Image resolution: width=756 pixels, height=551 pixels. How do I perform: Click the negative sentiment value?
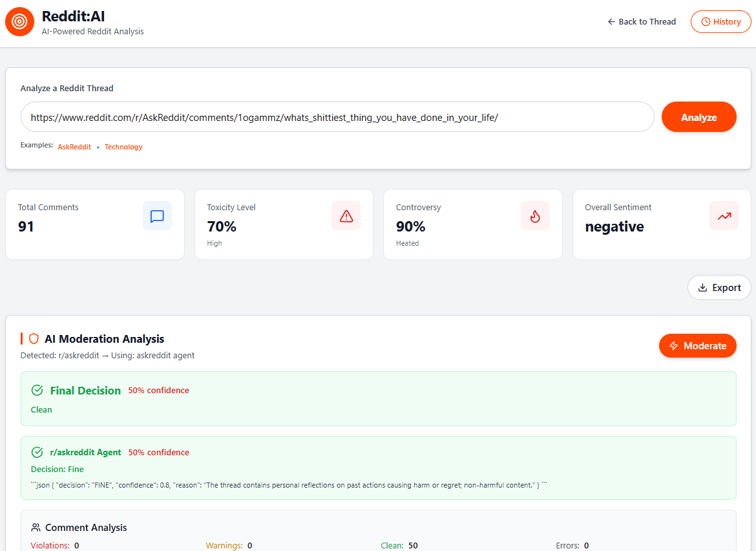tap(614, 226)
